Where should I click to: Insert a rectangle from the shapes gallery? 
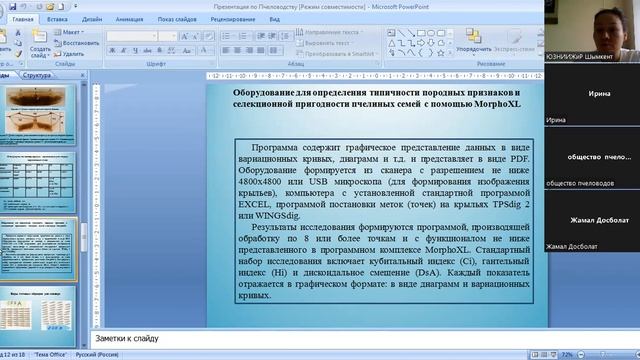click(x=421, y=33)
